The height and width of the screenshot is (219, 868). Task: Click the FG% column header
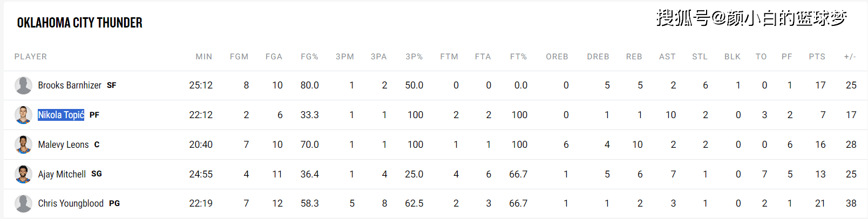coord(309,57)
